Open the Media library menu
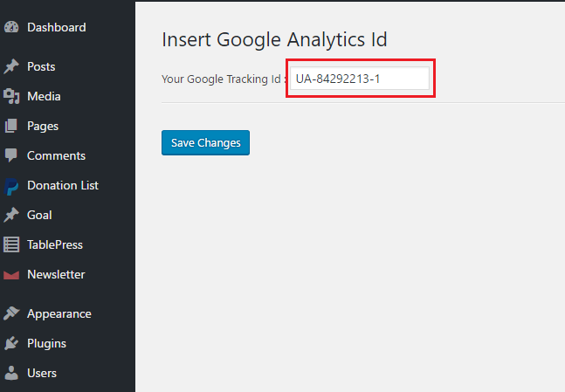This screenshot has width=565, height=392. 44,96
